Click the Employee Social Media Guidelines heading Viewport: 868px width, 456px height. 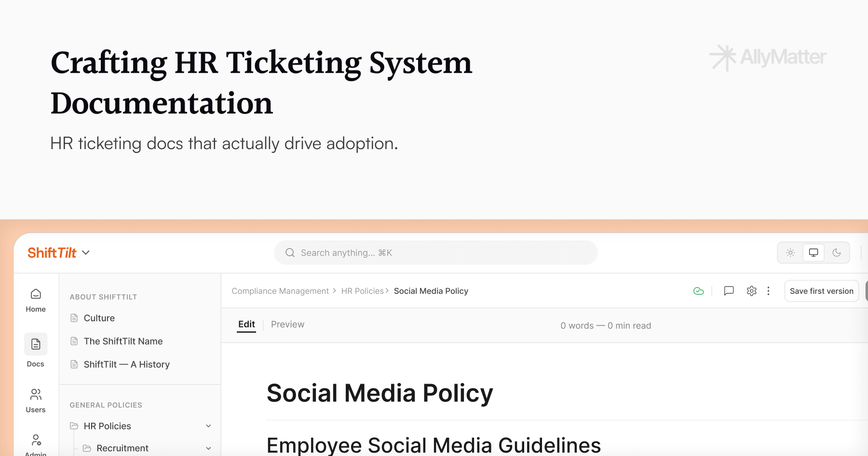click(434, 445)
